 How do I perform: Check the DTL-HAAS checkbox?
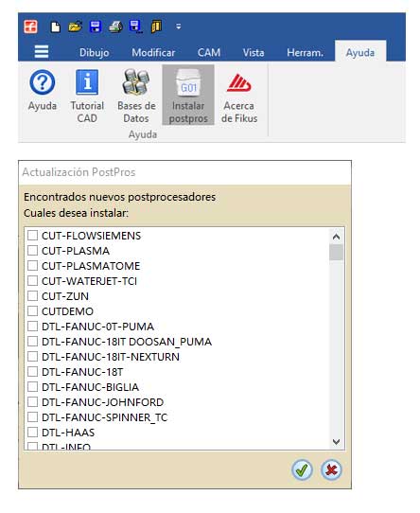[32, 433]
